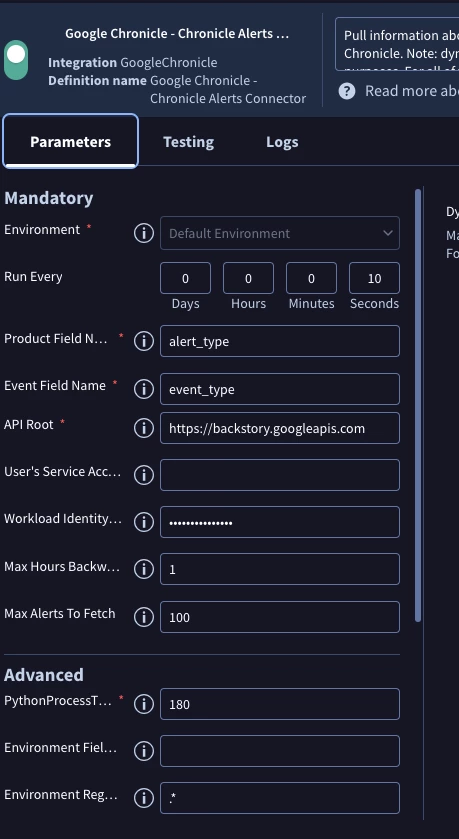Click the Hours run-every field
Screen dimensions: 459x839
248,278
